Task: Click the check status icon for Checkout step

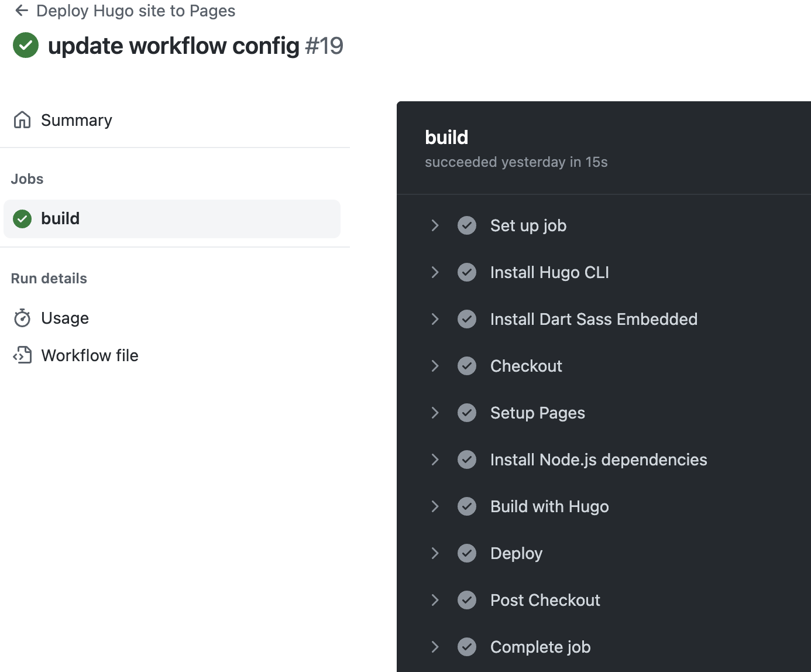Action: tap(467, 366)
